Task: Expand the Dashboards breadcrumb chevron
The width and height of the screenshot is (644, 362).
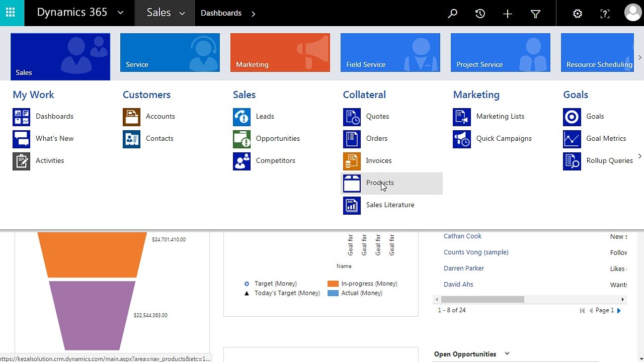Action: coord(253,14)
